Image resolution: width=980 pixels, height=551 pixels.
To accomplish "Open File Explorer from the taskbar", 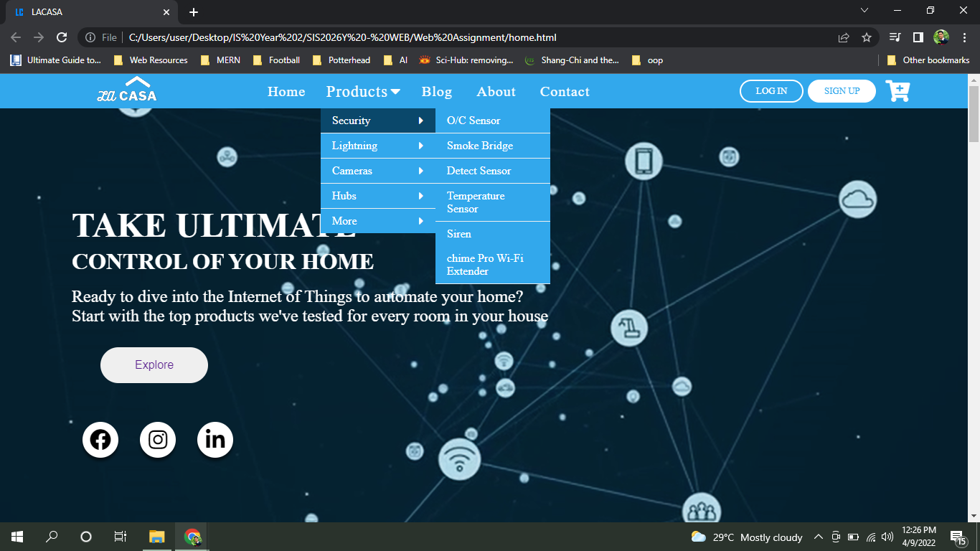I will tap(156, 537).
